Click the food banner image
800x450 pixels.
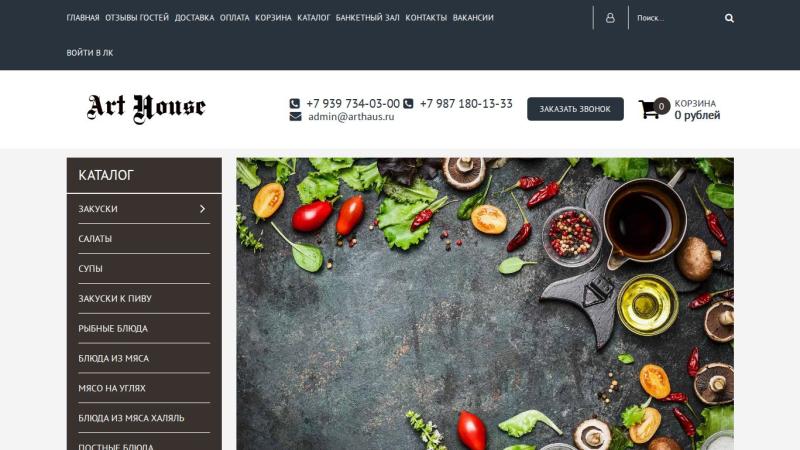(x=485, y=304)
